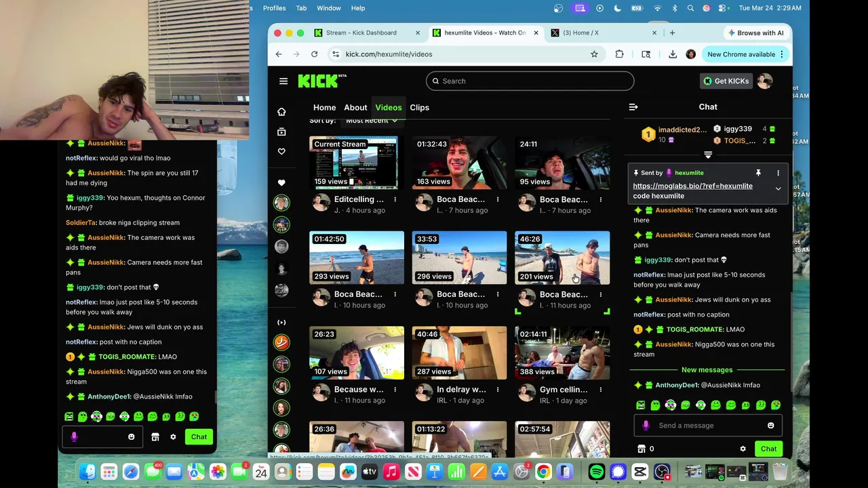Reload the Kick page in Chrome

tap(314, 54)
